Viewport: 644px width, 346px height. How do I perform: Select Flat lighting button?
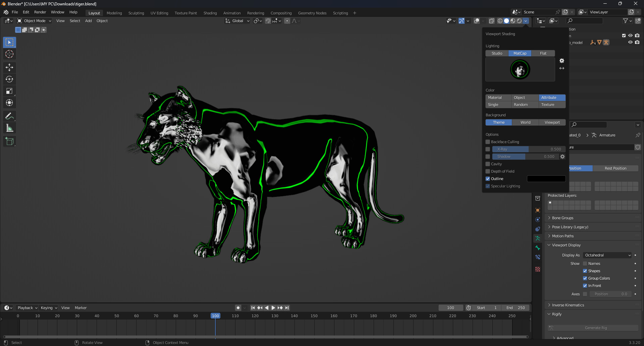543,53
